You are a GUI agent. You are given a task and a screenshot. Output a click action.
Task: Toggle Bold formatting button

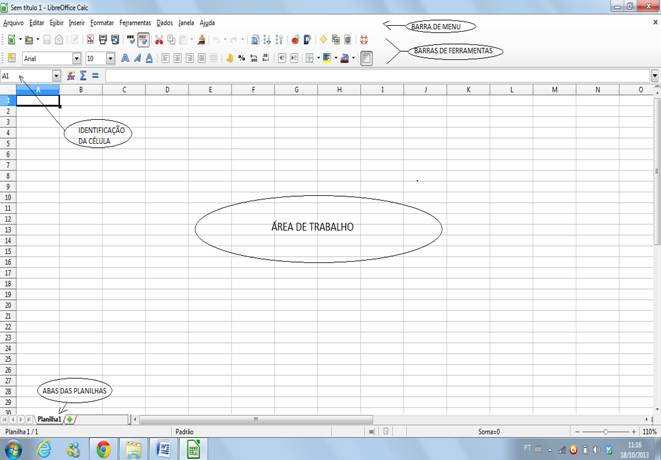pyautogui.click(x=125, y=59)
